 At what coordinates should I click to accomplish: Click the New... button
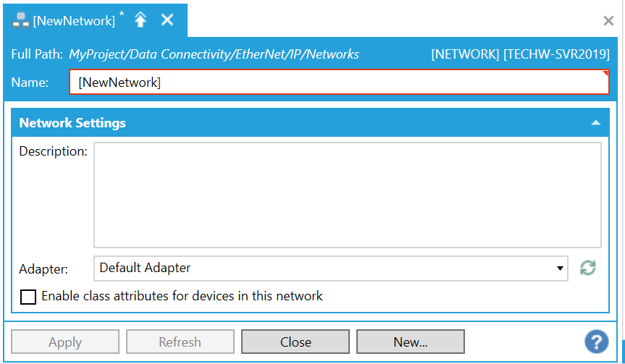tap(411, 342)
